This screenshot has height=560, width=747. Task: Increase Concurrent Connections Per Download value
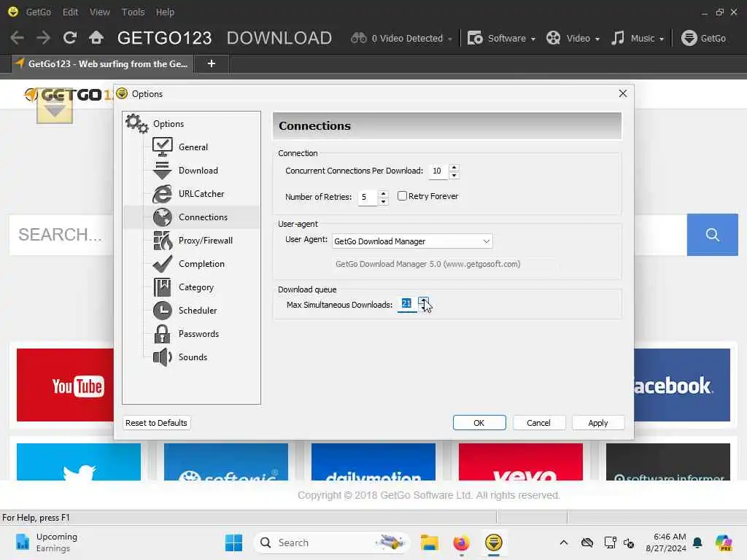(454, 168)
